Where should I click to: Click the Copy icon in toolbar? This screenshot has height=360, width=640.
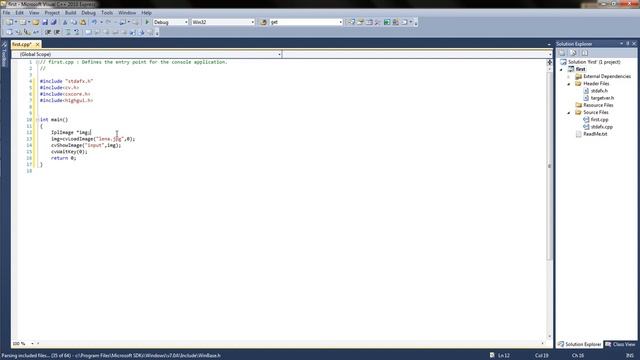74,22
